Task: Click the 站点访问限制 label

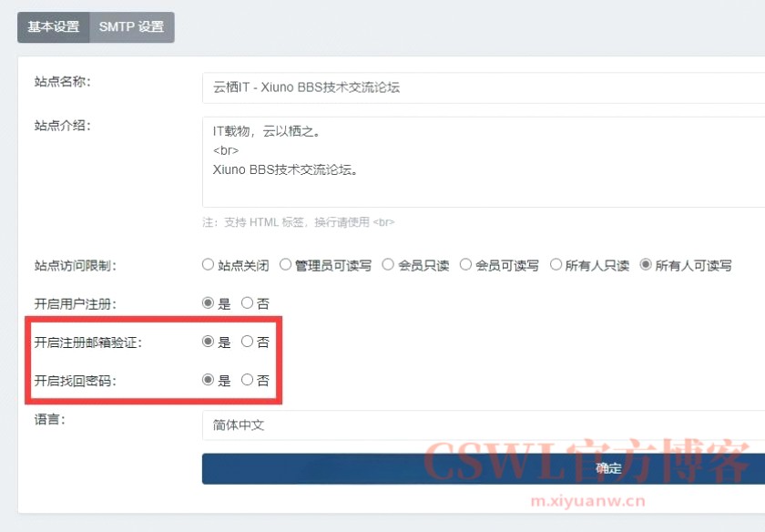Action: (x=75, y=266)
